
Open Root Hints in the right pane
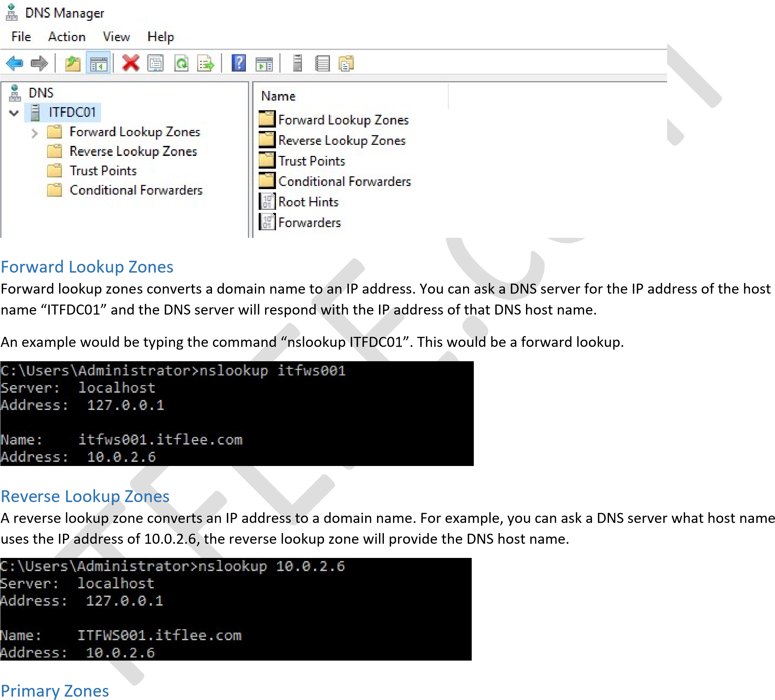coord(308,202)
